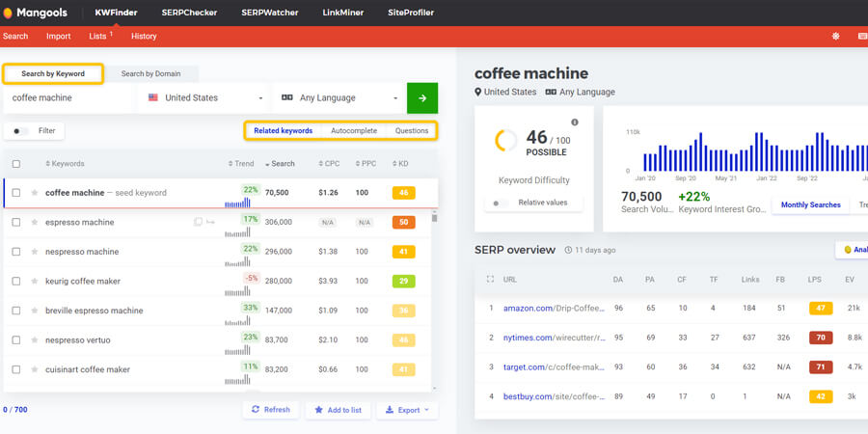Toggle the Filter switch
This screenshot has height=434, width=868.
pos(21,131)
